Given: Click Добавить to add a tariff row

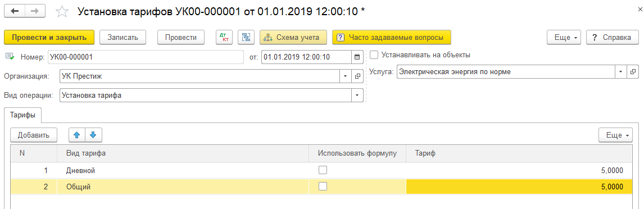Looking at the screenshot, I should click(x=34, y=135).
